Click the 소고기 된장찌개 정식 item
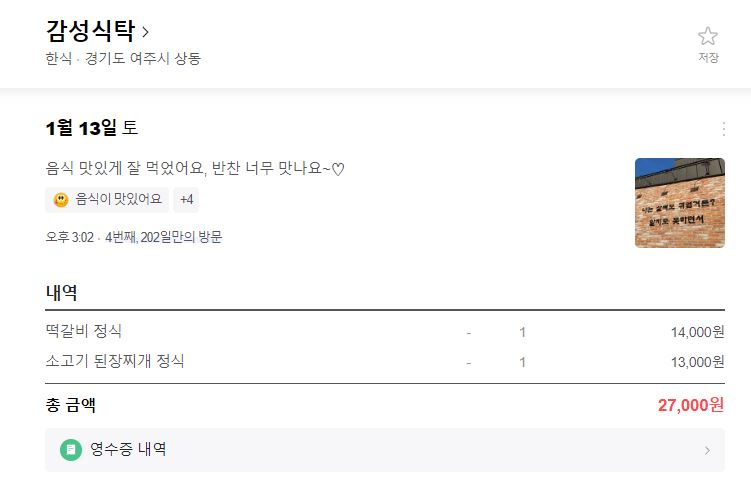This screenshot has height=489, width=751. click(x=115, y=361)
